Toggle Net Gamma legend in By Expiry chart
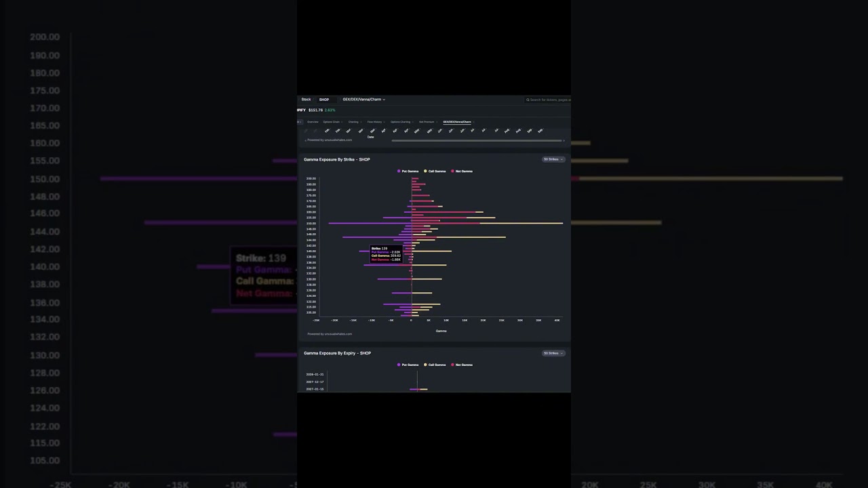868x488 pixels. [462, 365]
